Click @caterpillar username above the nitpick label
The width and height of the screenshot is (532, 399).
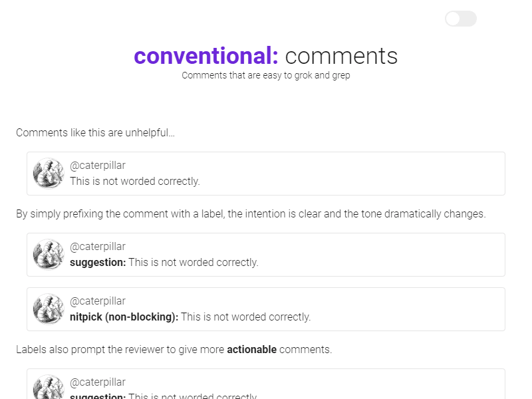98,301
